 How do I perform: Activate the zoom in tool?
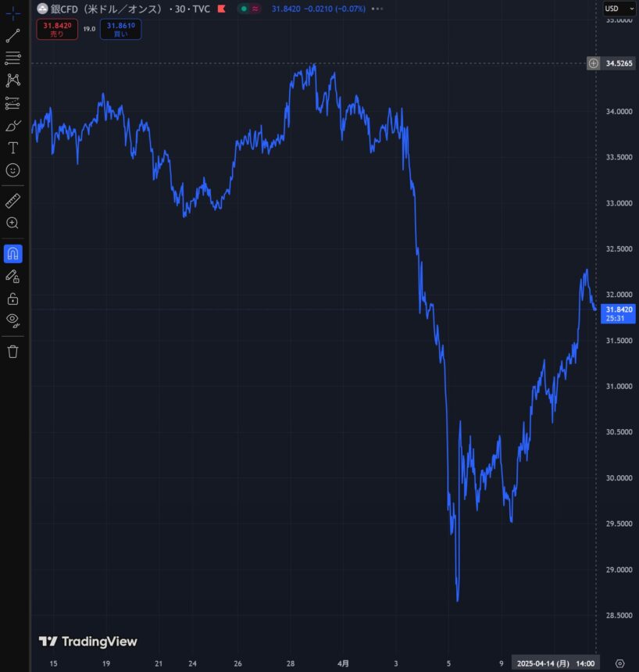pos(13,223)
